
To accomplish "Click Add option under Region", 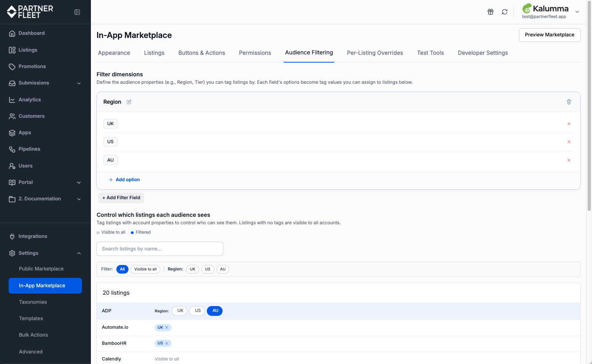I will [125, 180].
